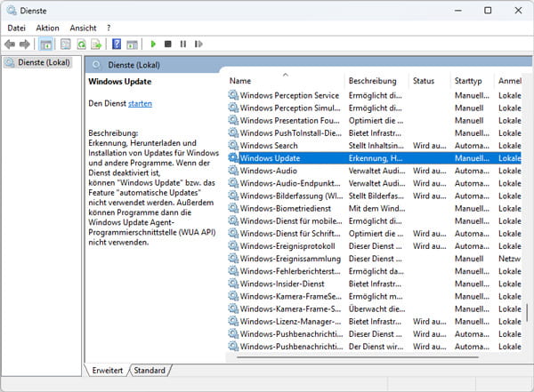This screenshot has height=392, width=534.
Task: Click the gear icon of Windows Perception Service
Action: point(233,95)
